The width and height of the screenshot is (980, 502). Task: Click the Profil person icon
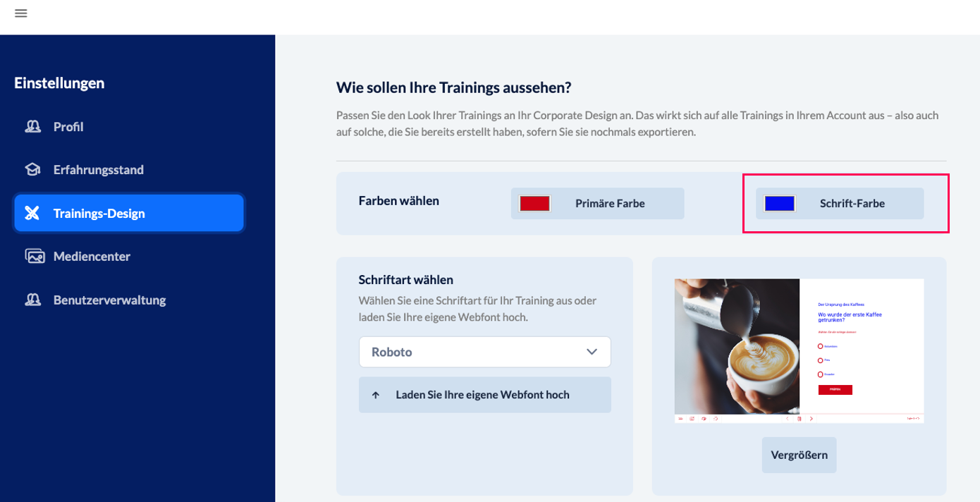(33, 127)
